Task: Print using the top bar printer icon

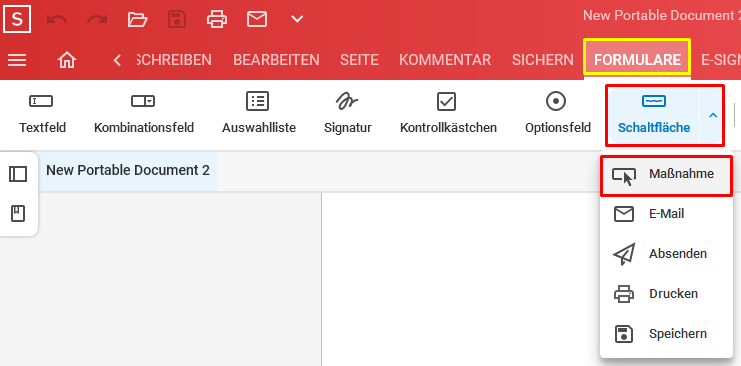Action: pyautogui.click(x=217, y=19)
